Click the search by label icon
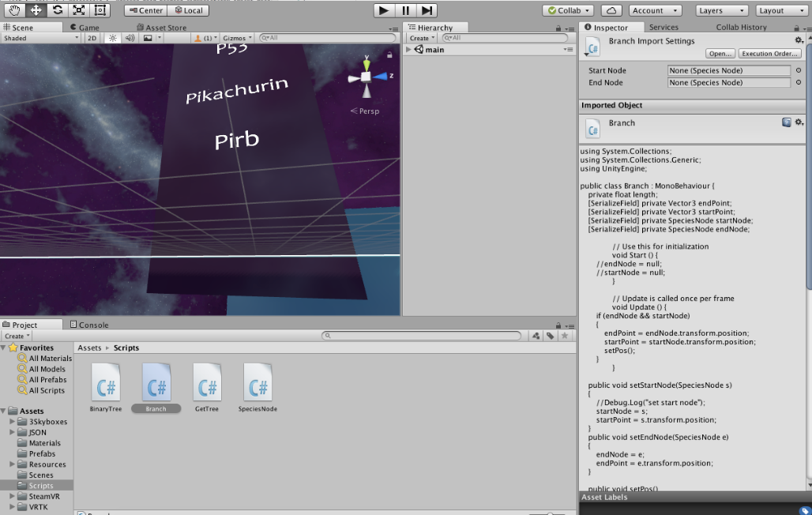 coord(550,336)
